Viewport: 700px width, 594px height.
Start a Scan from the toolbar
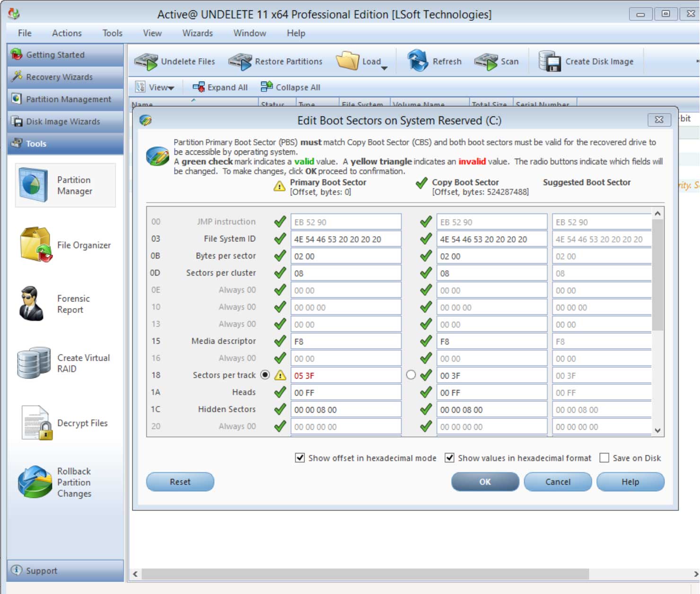point(497,61)
